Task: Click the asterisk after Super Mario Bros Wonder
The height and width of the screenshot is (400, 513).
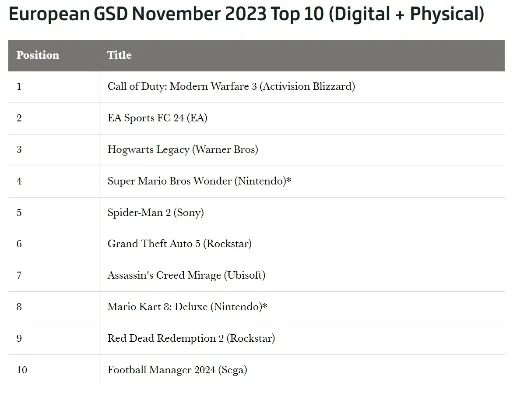Action: [289, 180]
